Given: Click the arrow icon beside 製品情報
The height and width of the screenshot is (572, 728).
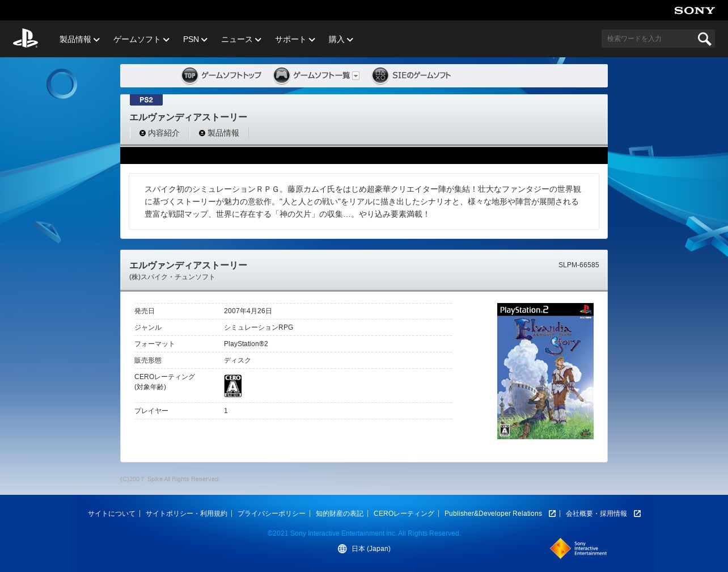Looking at the screenshot, I should (202, 133).
